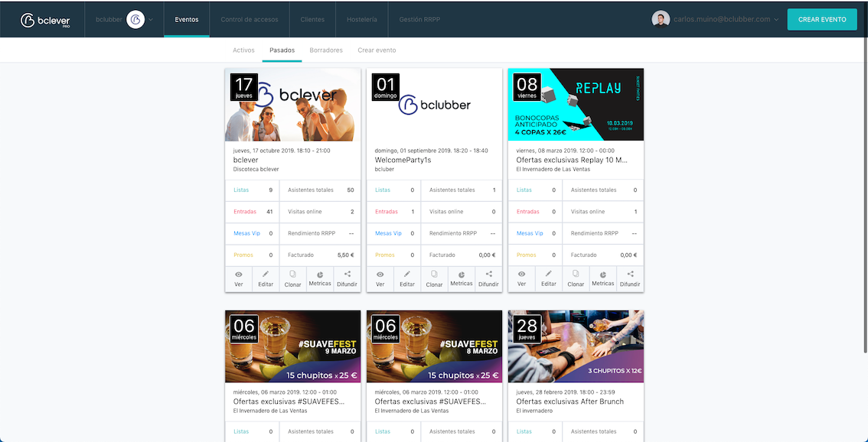
Task: Open Promos on the Discoteca bclever card
Action: click(243, 255)
